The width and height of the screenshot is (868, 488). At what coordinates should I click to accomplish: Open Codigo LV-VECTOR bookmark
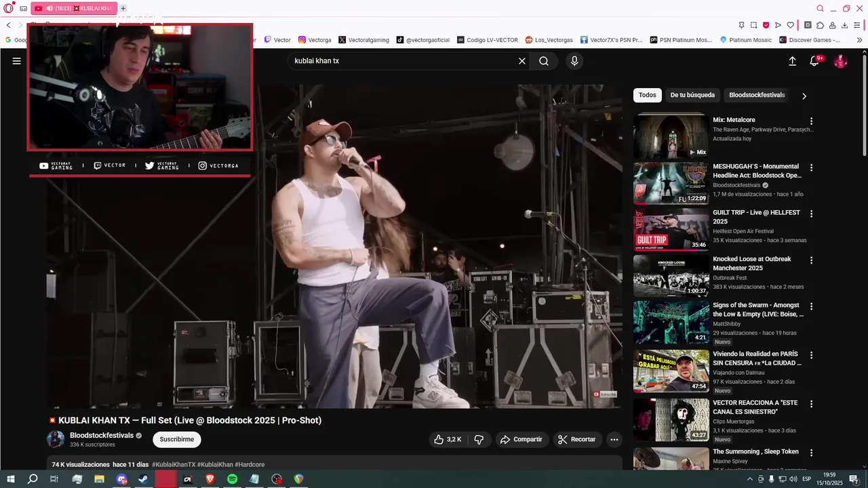click(488, 40)
